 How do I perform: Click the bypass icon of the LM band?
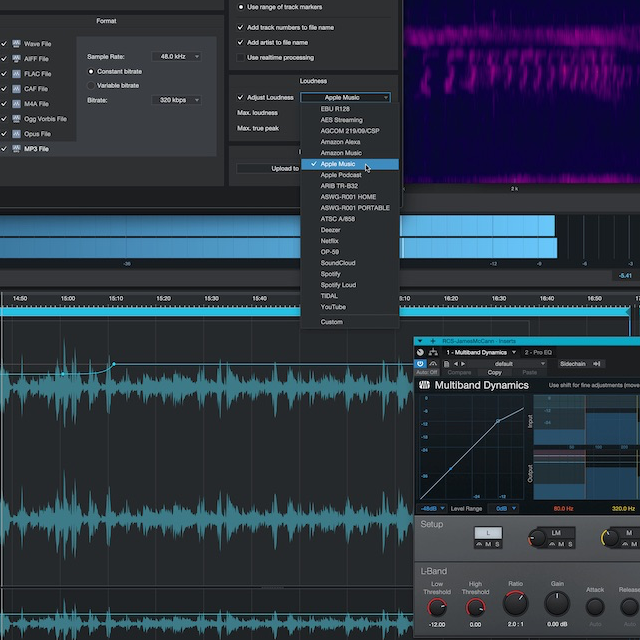point(552,544)
